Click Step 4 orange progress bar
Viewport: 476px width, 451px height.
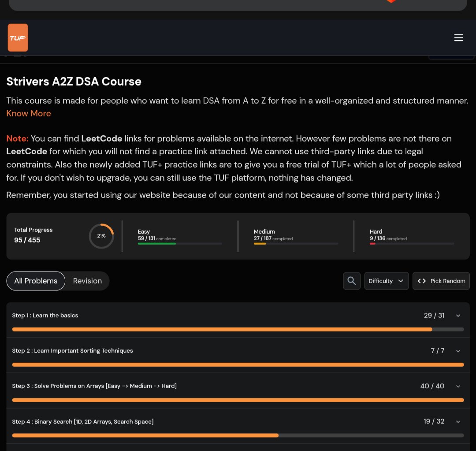pos(238,436)
